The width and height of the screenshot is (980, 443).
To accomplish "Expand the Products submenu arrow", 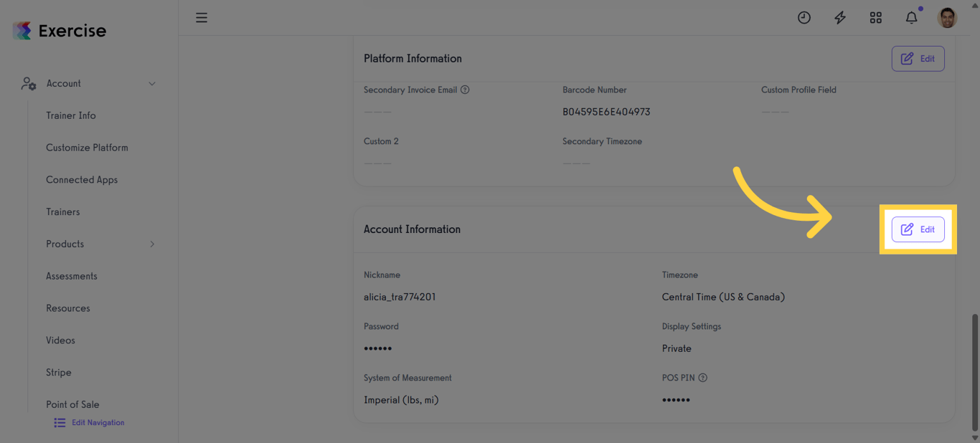I will pos(152,244).
